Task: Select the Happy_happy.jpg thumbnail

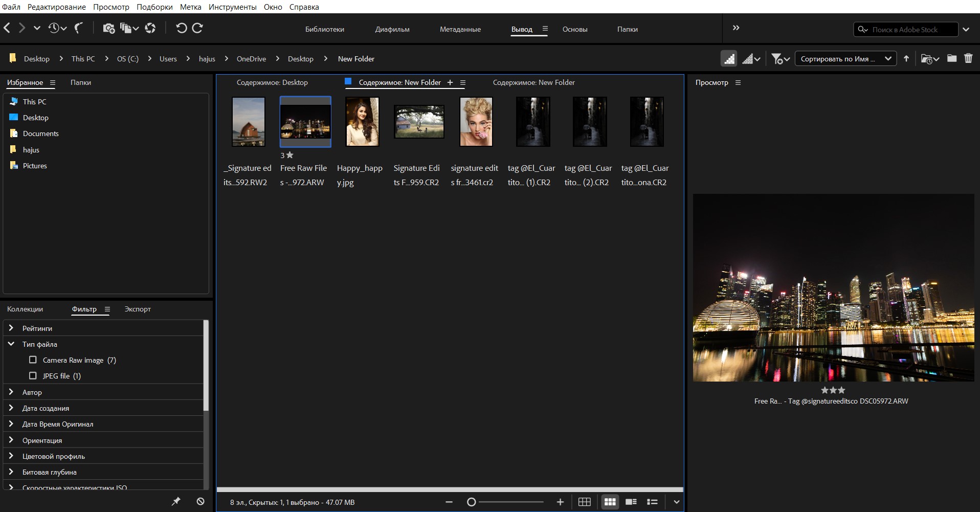Action: (x=362, y=122)
